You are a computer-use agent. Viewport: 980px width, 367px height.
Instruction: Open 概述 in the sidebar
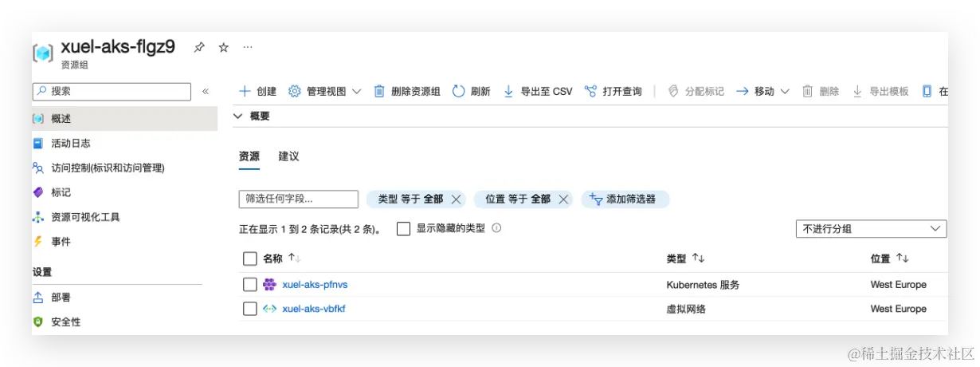point(124,119)
